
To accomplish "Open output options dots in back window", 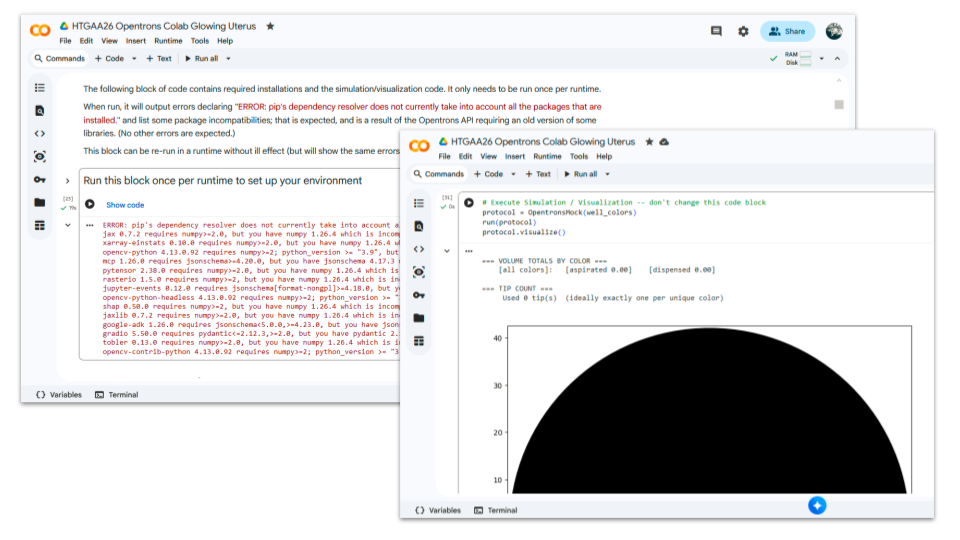I will 90,225.
